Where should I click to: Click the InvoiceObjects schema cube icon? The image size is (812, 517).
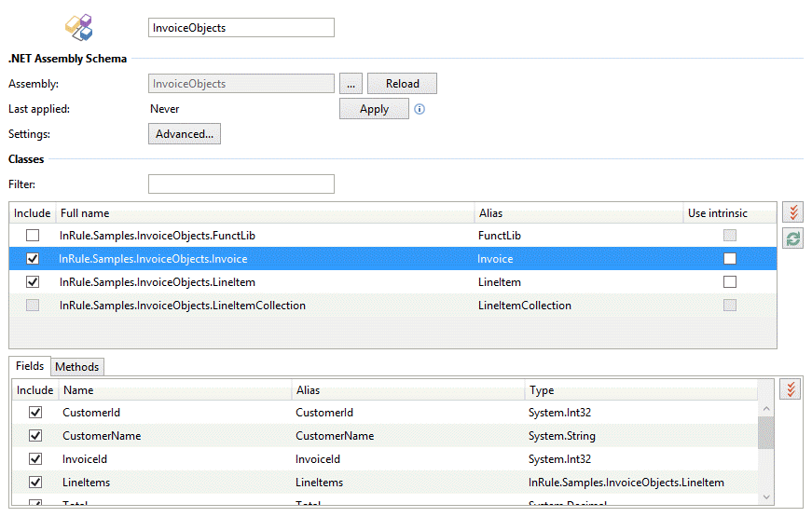79,27
